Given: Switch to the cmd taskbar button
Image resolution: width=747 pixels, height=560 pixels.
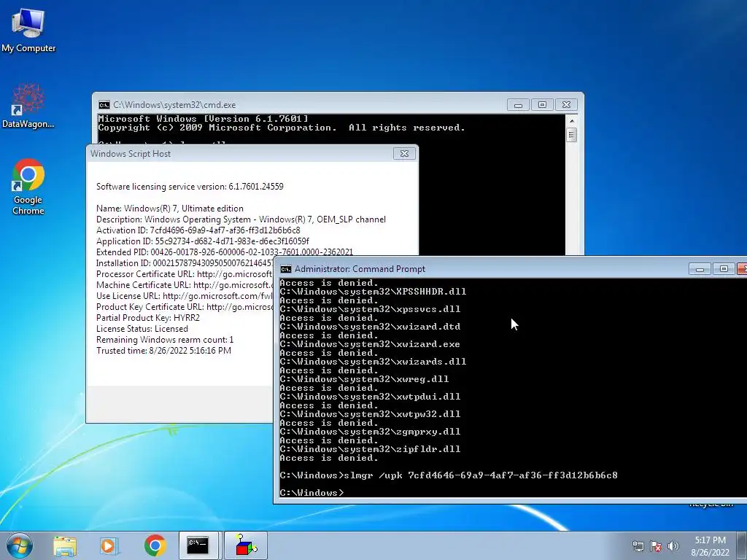Looking at the screenshot, I should click(198, 545).
